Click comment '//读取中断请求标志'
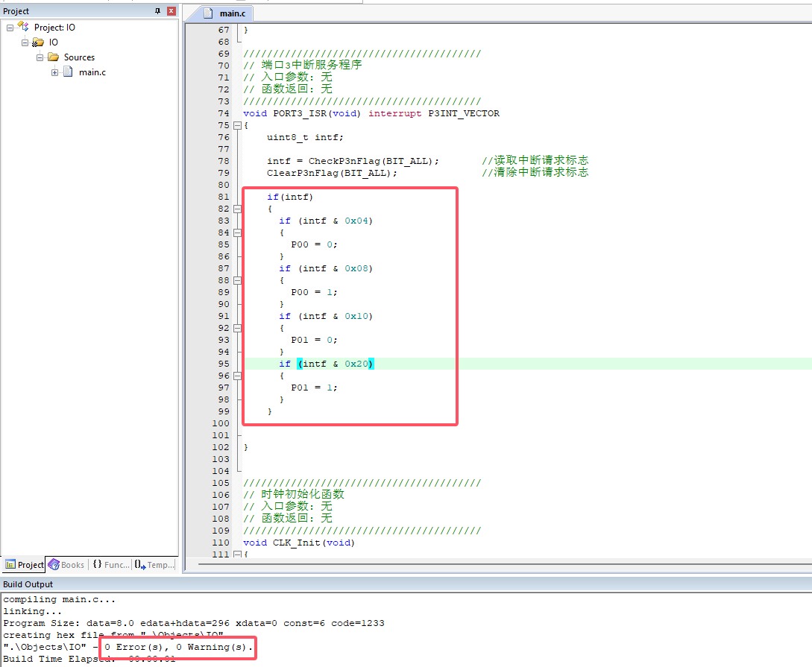The width and height of the screenshot is (812, 667). [x=535, y=160]
